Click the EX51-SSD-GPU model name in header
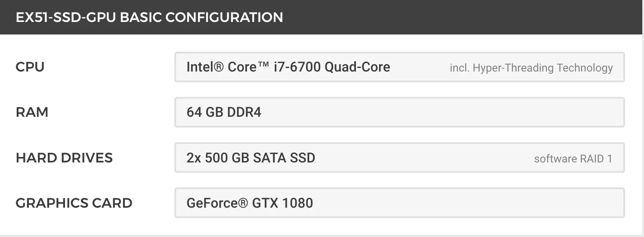Viewport: 644px width, 237px height. [66, 17]
